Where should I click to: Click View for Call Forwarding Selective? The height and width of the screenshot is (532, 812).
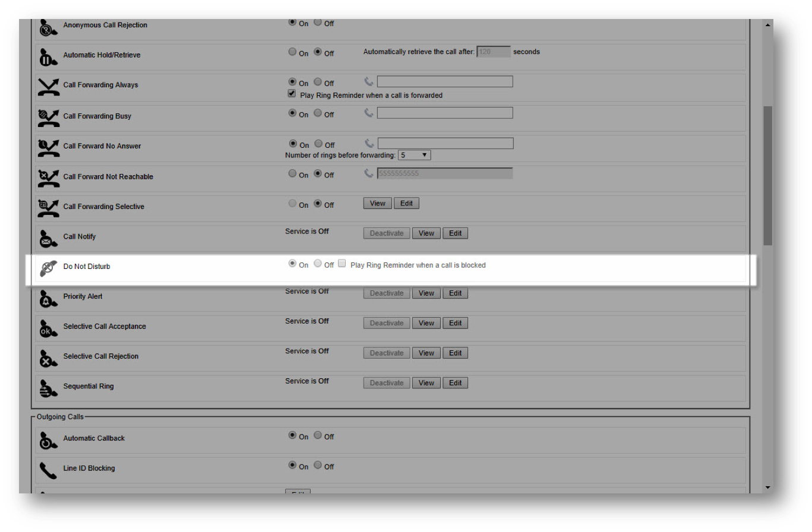coord(378,203)
